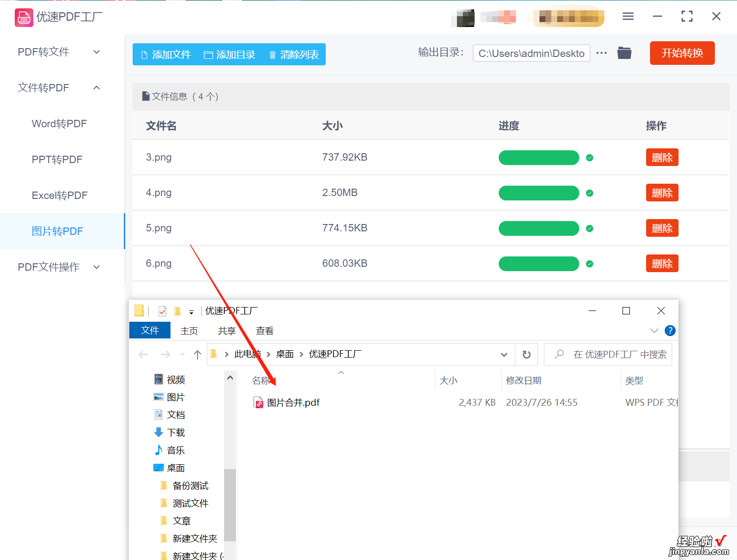Delete 6.png with its 删除 button
The image size is (737, 560).
point(662,264)
